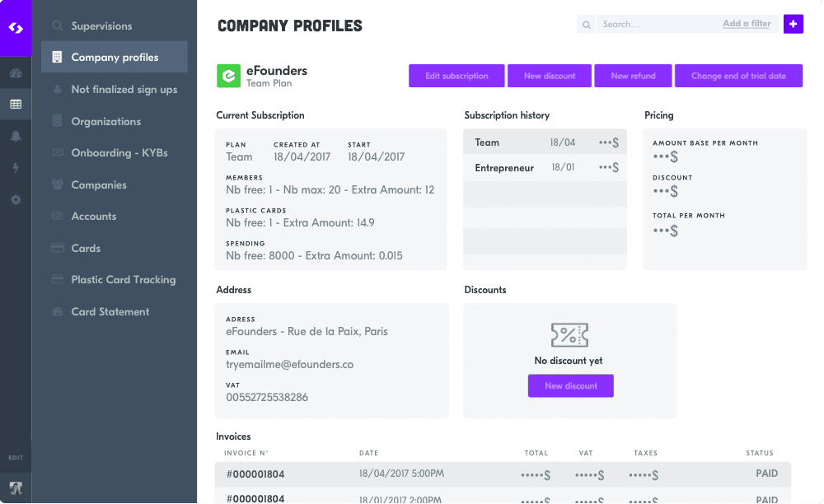Viewport: 824px width, 504px height.
Task: Click the New discount button in header row
Action: (x=549, y=76)
